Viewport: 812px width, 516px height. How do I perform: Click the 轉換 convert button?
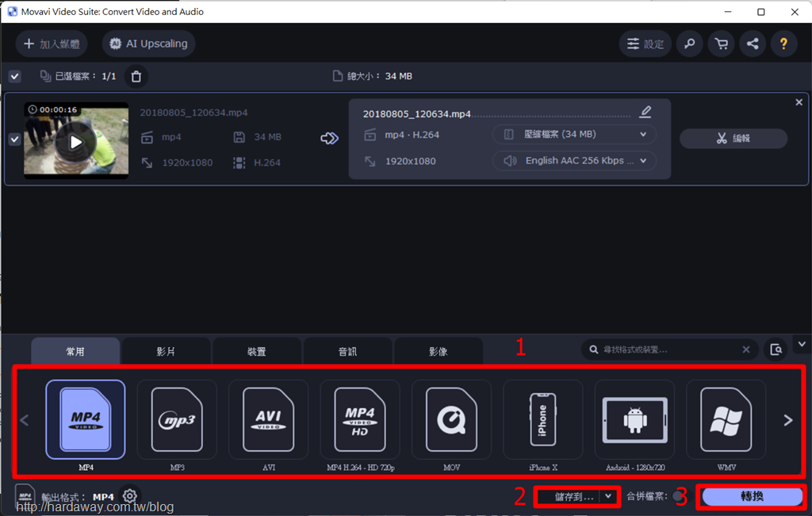[x=752, y=497]
